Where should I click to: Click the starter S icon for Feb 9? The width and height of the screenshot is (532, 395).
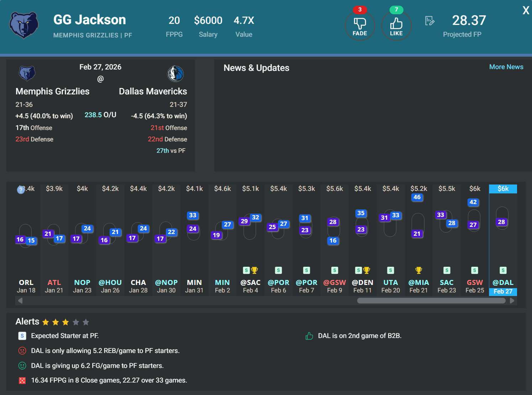click(x=335, y=270)
